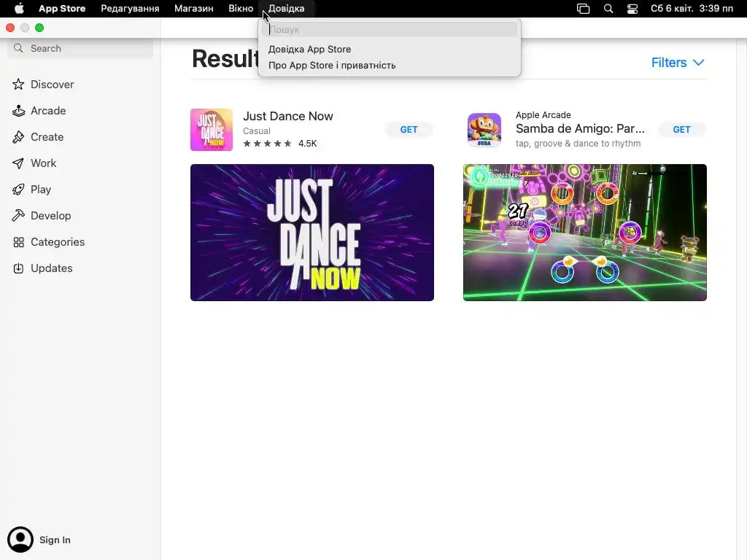Click the Create paintbrush icon

coord(18,136)
